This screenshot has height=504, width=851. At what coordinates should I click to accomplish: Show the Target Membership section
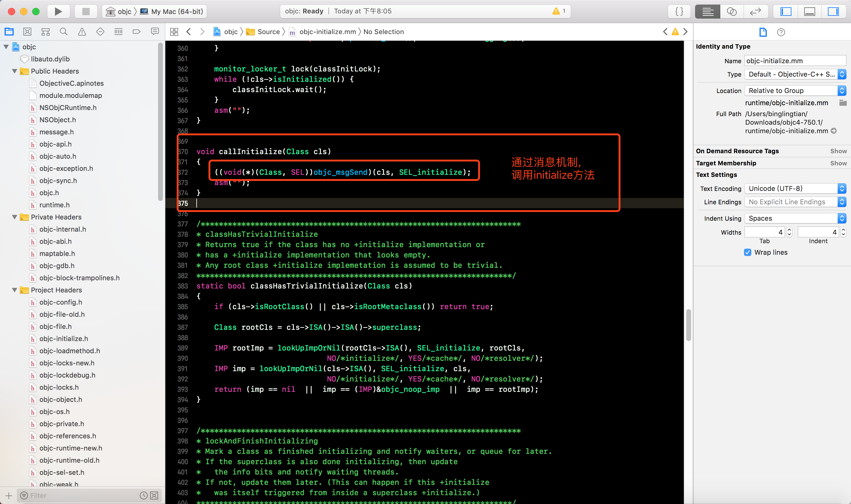pyautogui.click(x=838, y=163)
